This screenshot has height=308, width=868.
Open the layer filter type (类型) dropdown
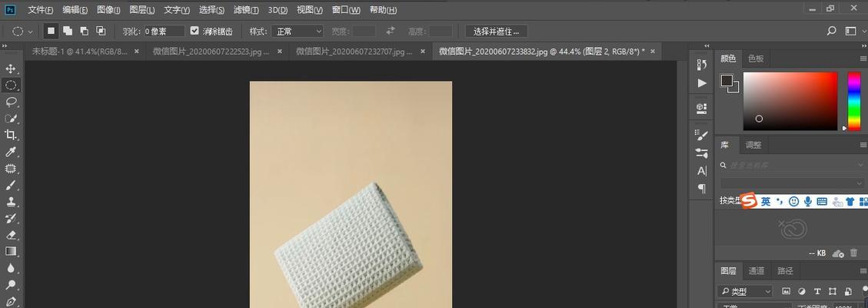[x=745, y=291]
